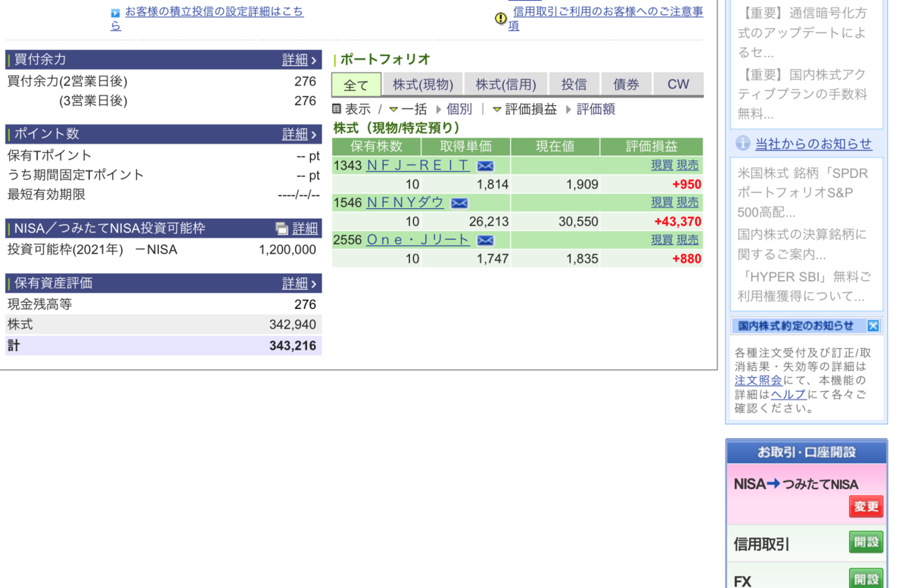Expand the 評価損益 view option

click(x=524, y=109)
